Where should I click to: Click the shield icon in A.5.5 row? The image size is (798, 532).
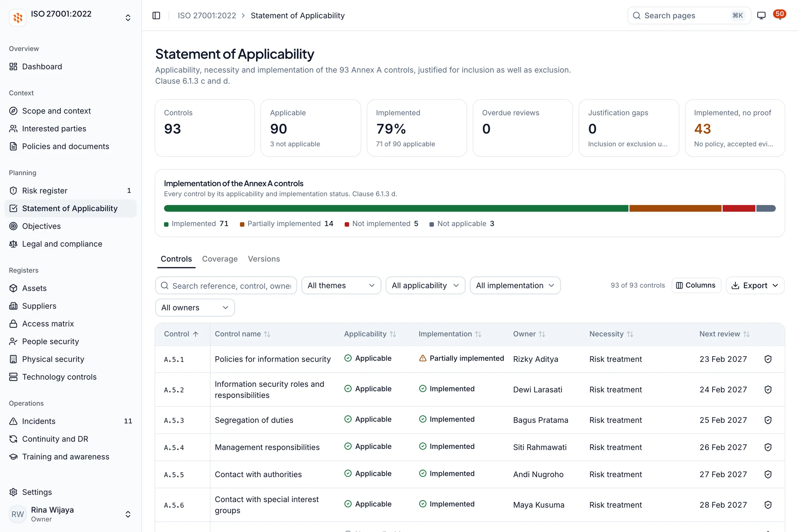pos(768,474)
